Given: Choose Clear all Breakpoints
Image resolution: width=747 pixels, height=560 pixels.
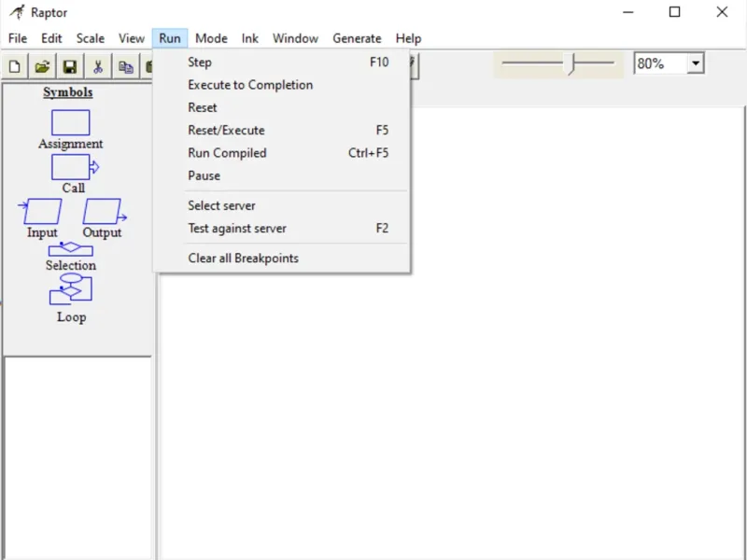Looking at the screenshot, I should 282,259.
